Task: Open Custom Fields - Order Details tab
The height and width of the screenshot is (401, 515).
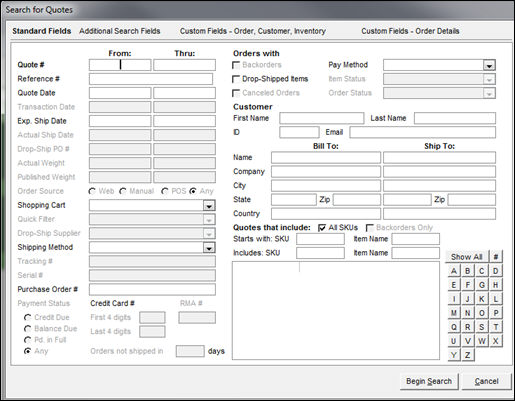Action: pyautogui.click(x=410, y=31)
